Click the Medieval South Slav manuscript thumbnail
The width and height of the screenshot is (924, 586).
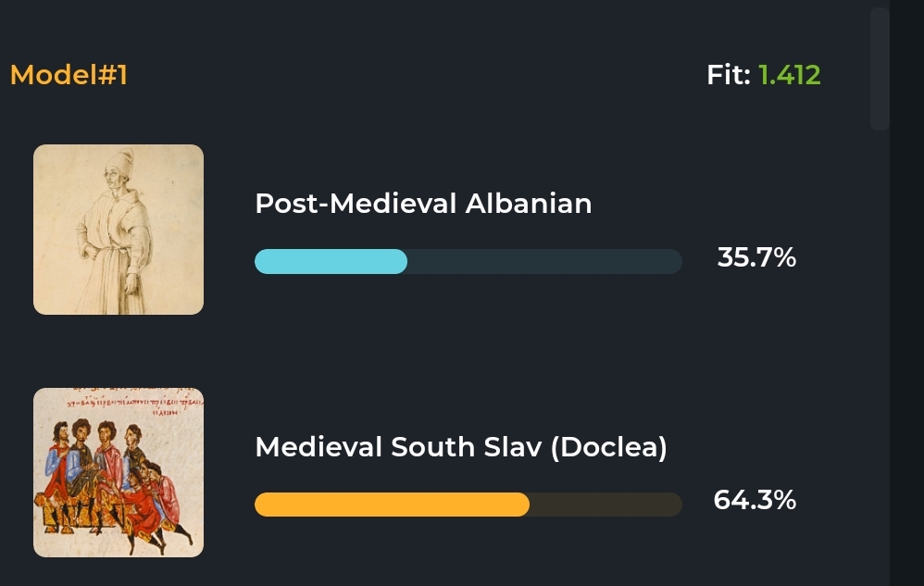coord(118,472)
